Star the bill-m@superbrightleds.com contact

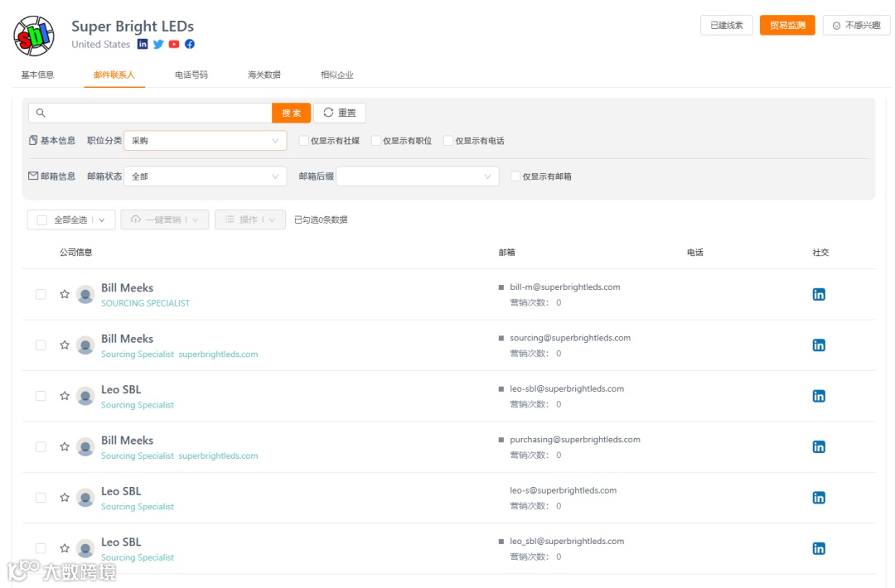click(x=65, y=294)
